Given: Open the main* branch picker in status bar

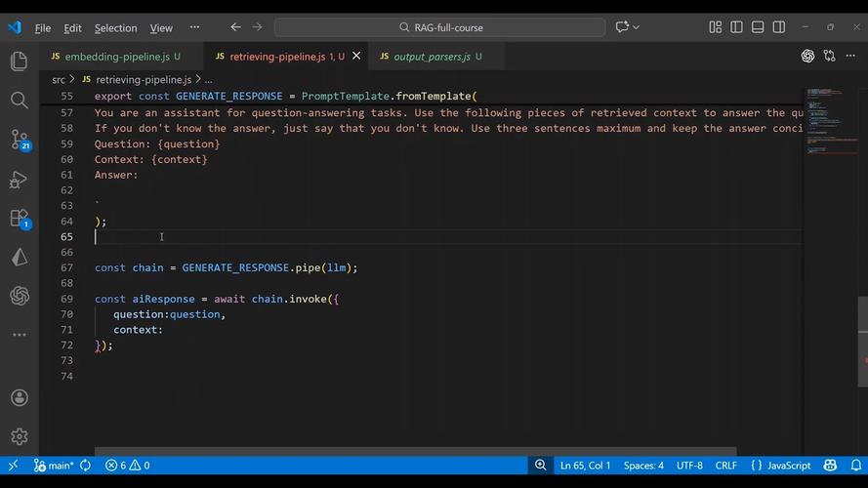Looking at the screenshot, I should point(54,466).
